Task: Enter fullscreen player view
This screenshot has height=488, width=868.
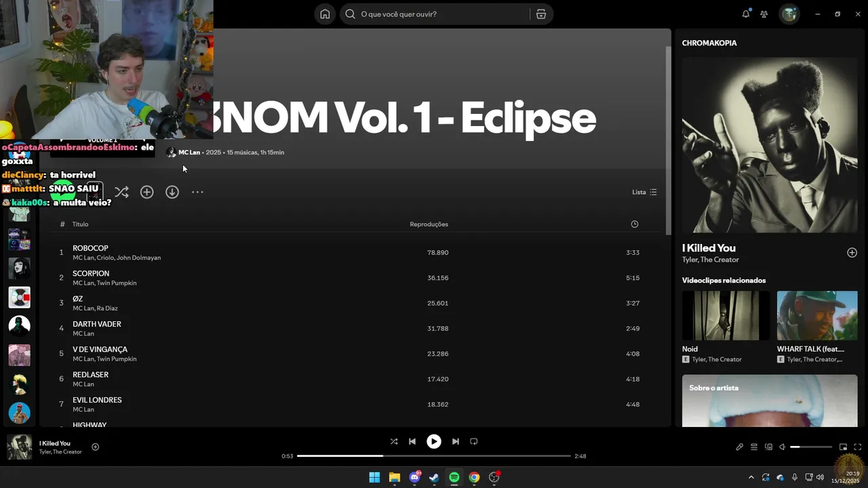Action: pos(858,447)
